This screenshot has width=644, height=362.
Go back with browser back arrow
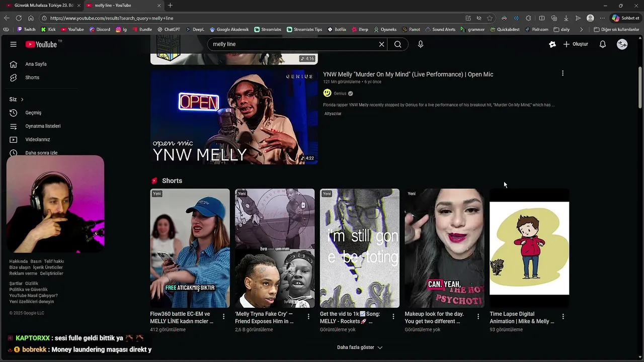point(7,18)
